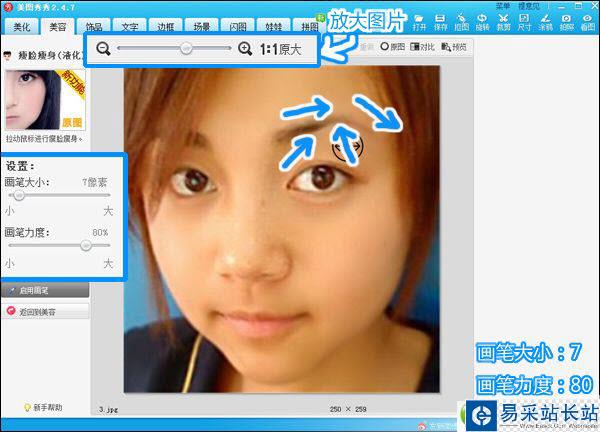Click the 瘦脸瘦身 face icon in panel header

tap(8, 56)
